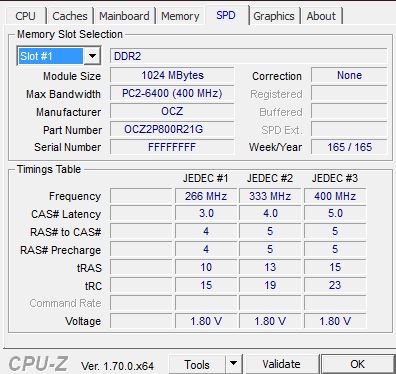Select CAS# Latency value 4.0
Image resolution: width=396 pixels, height=374 pixels.
(x=270, y=213)
